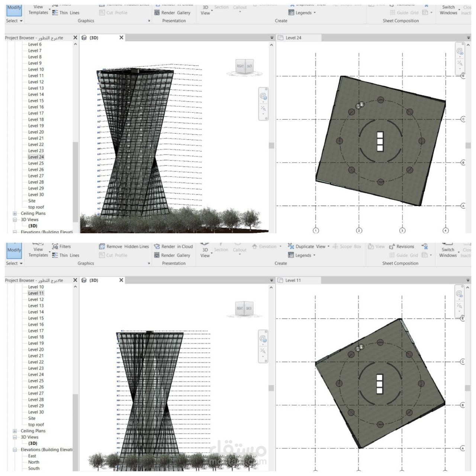Screen dimensions: 476x476
Task: Select the Scope Box tool
Action: coord(347,247)
